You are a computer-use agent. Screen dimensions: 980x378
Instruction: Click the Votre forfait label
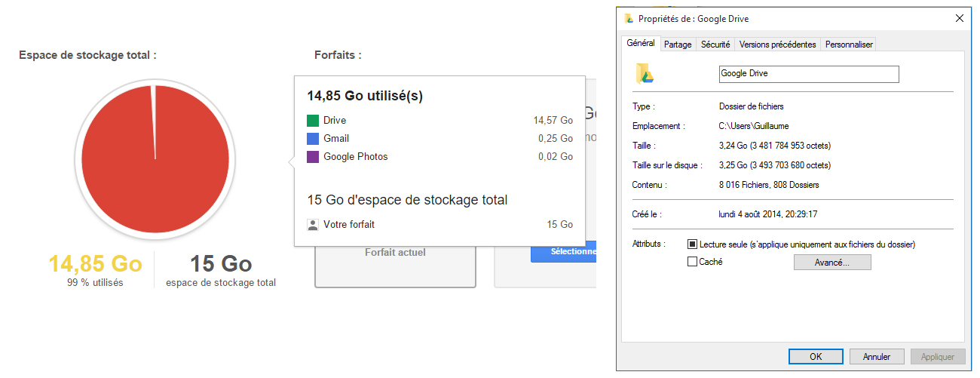(349, 225)
